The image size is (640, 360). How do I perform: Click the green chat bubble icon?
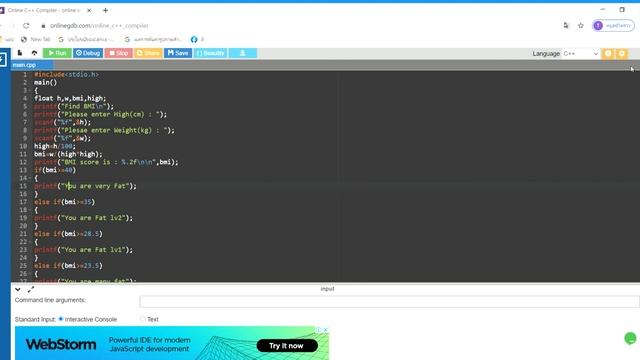coord(630,338)
